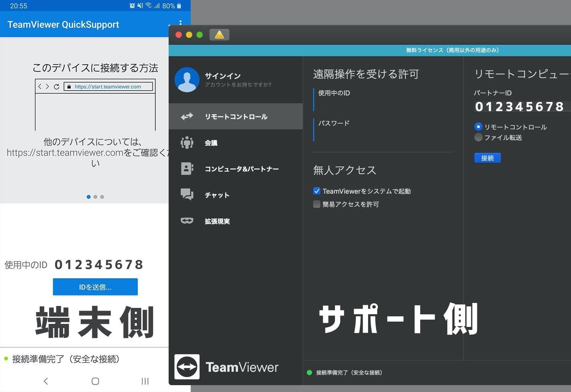Click サインイン account link
Viewport: 571px width, 392px height.
[x=223, y=76]
